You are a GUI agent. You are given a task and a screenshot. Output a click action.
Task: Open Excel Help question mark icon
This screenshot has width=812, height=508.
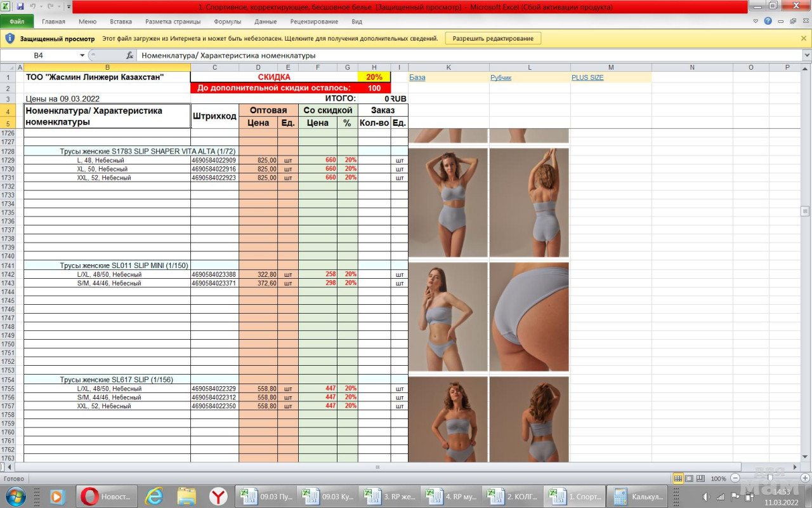(x=768, y=21)
